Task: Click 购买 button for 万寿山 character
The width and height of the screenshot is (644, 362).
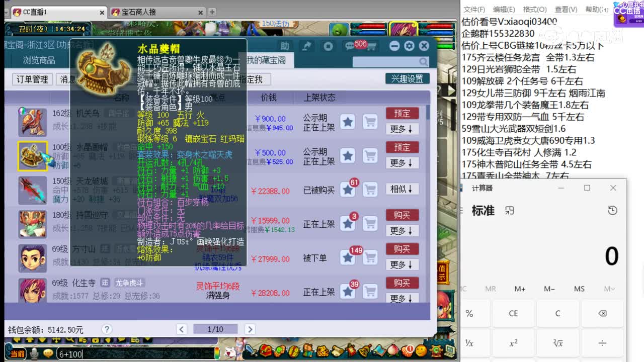Action: click(x=402, y=249)
